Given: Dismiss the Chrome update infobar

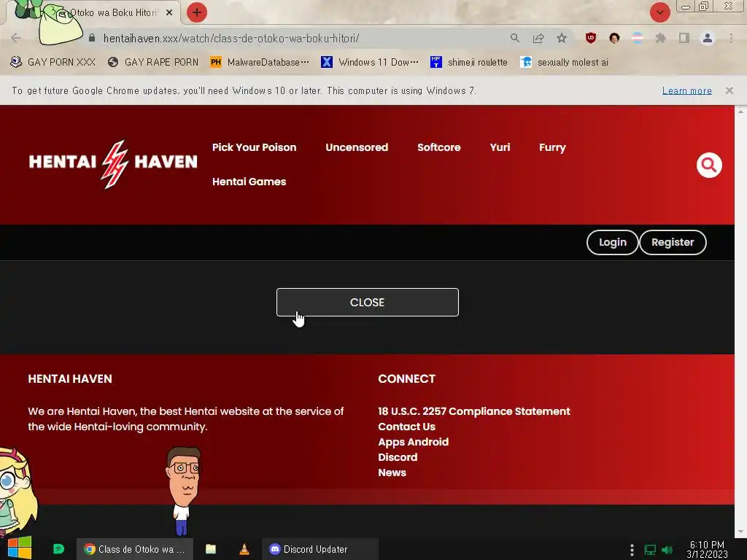Looking at the screenshot, I should click(729, 90).
